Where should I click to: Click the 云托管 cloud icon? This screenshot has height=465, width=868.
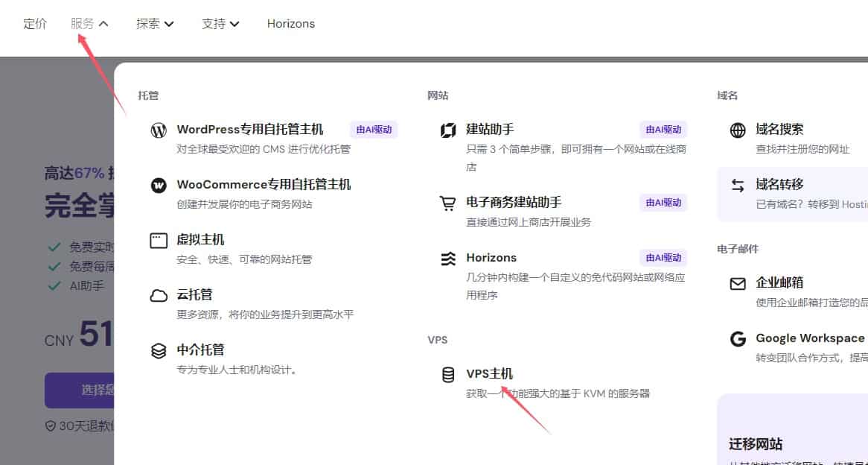point(159,296)
